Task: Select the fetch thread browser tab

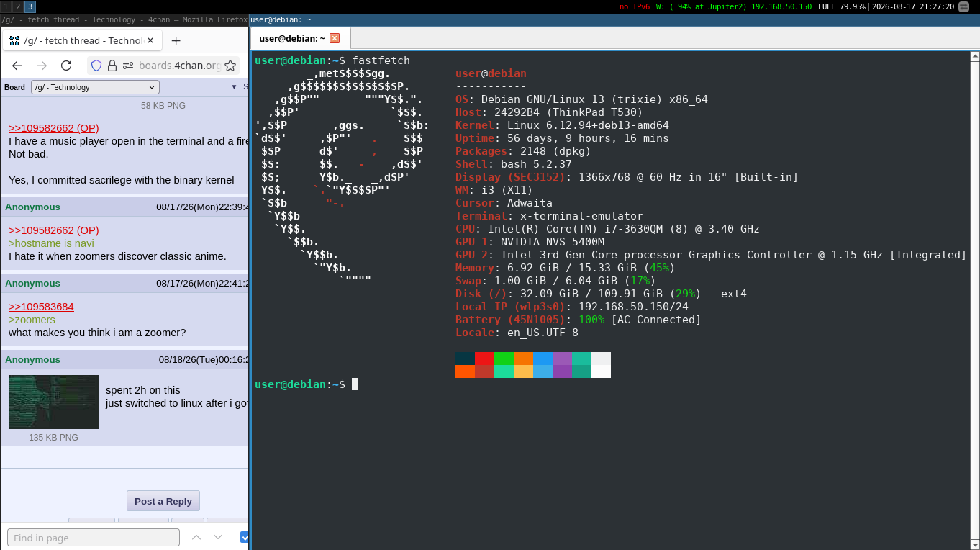Action: tap(82, 40)
